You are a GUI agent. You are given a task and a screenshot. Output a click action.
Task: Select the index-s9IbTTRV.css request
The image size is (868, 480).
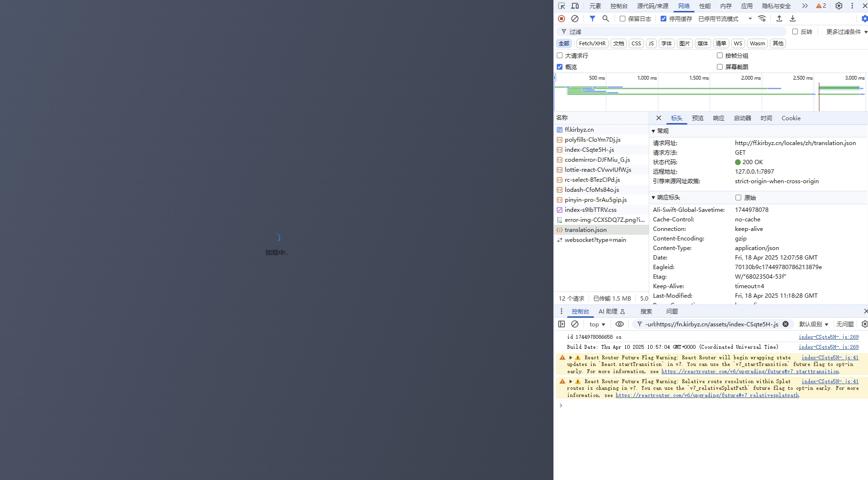pyautogui.click(x=601, y=210)
